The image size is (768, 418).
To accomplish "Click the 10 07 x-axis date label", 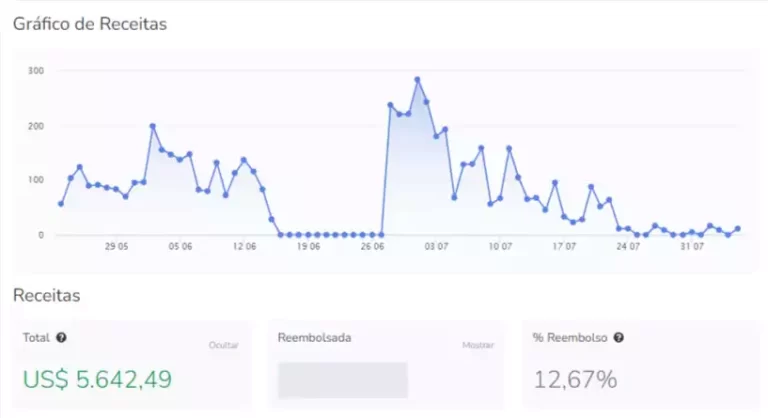I will click(500, 246).
